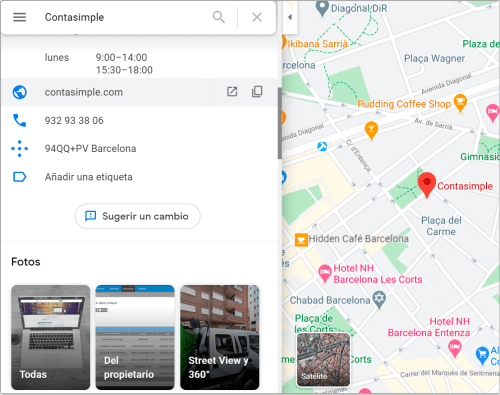Click the Plaça del Carme label

[441, 226]
